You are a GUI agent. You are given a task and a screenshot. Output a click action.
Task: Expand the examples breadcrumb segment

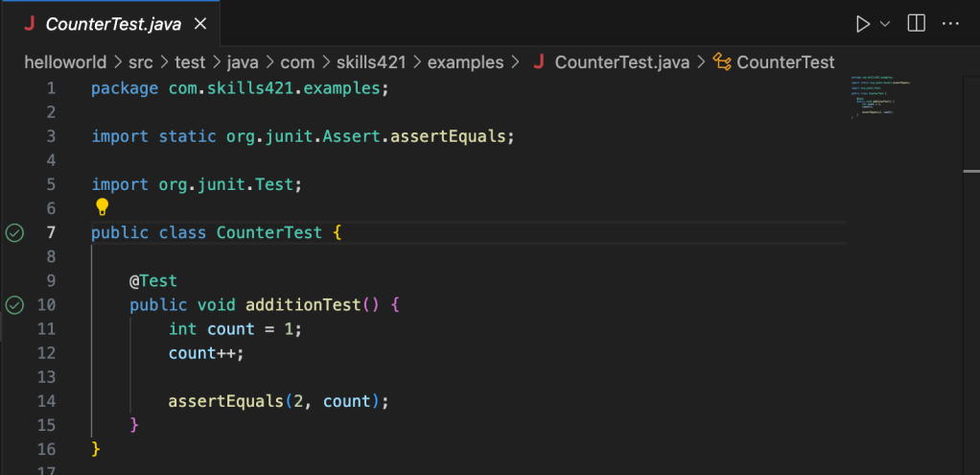coord(465,62)
